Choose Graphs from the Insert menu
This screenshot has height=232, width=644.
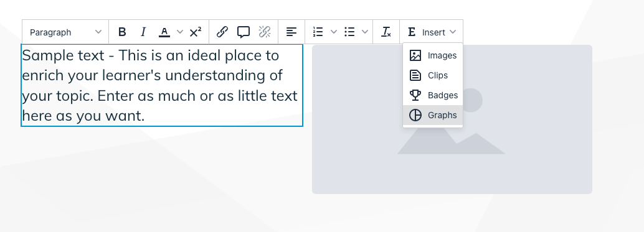click(x=433, y=115)
